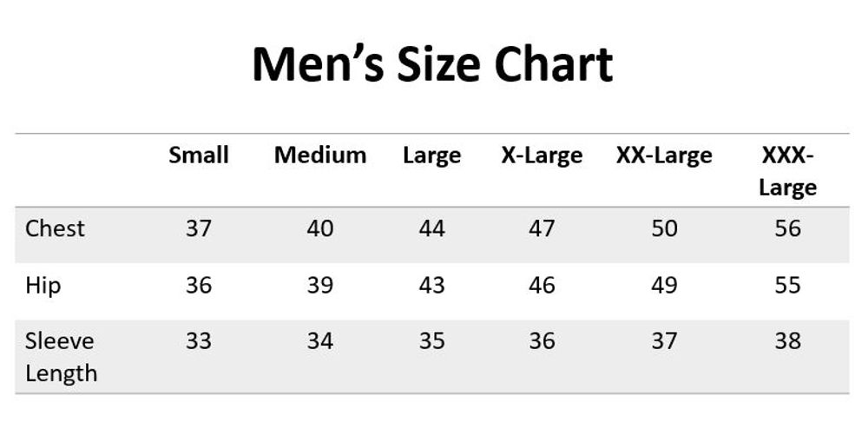Select the Medium column header
The image size is (868, 429).
(x=320, y=155)
